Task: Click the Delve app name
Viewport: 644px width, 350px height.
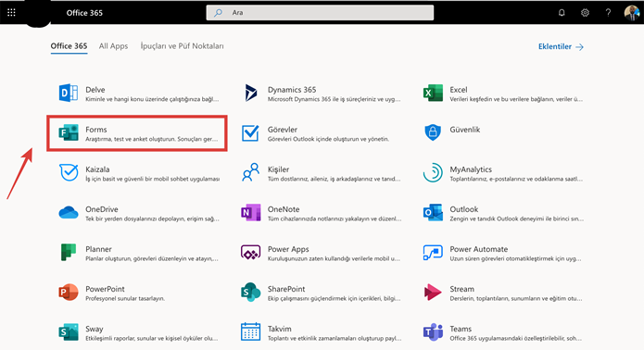Action: click(x=95, y=90)
